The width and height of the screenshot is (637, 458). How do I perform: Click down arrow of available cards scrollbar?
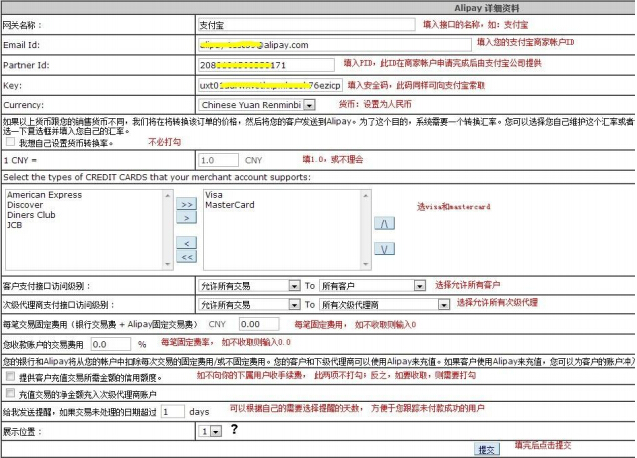[x=168, y=264]
